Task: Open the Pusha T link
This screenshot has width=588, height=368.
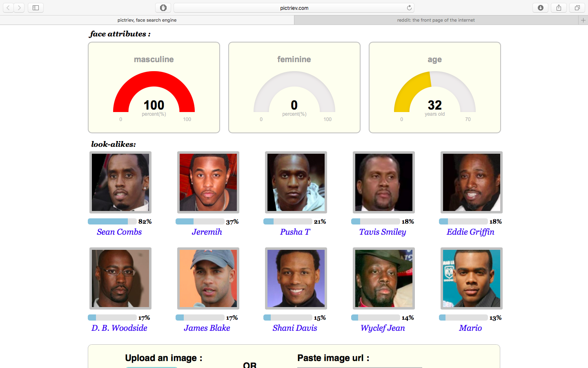Action: (x=295, y=232)
